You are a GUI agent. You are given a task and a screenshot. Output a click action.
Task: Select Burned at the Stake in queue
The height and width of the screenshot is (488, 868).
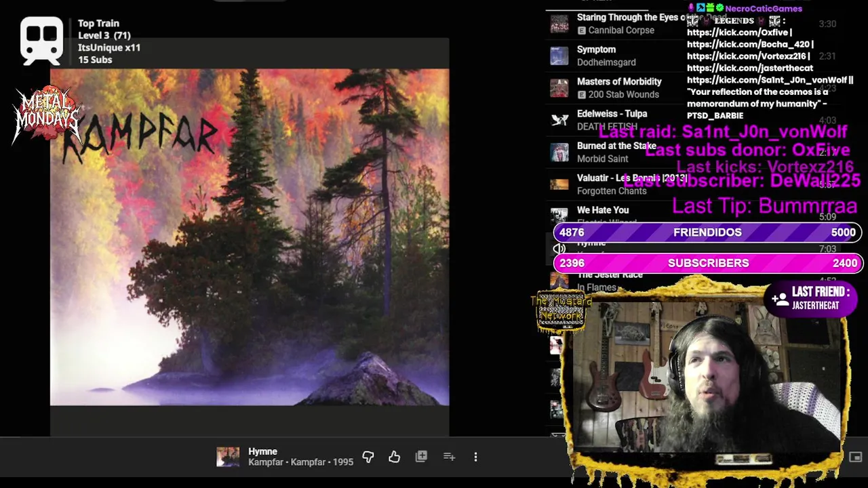tap(616, 146)
